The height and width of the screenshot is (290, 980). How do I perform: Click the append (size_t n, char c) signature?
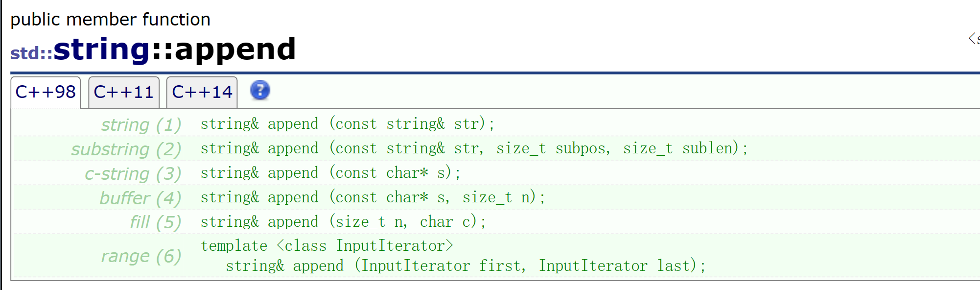[343, 221]
